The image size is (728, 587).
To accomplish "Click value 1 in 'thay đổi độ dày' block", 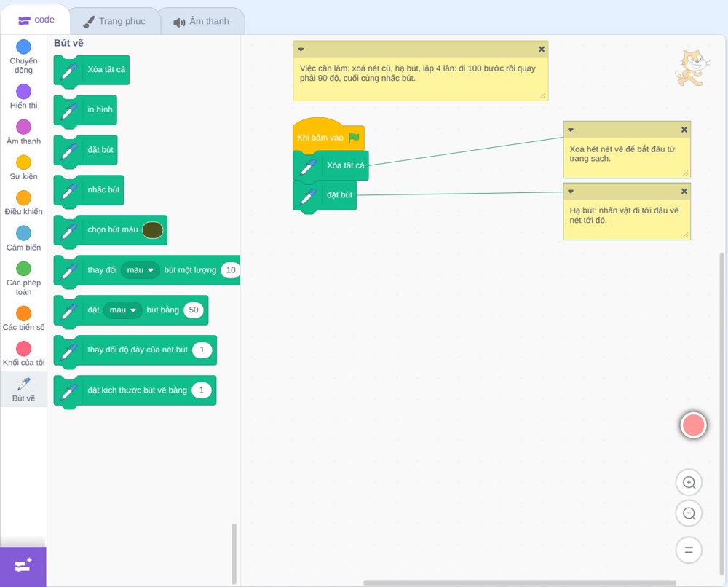I will 202,350.
